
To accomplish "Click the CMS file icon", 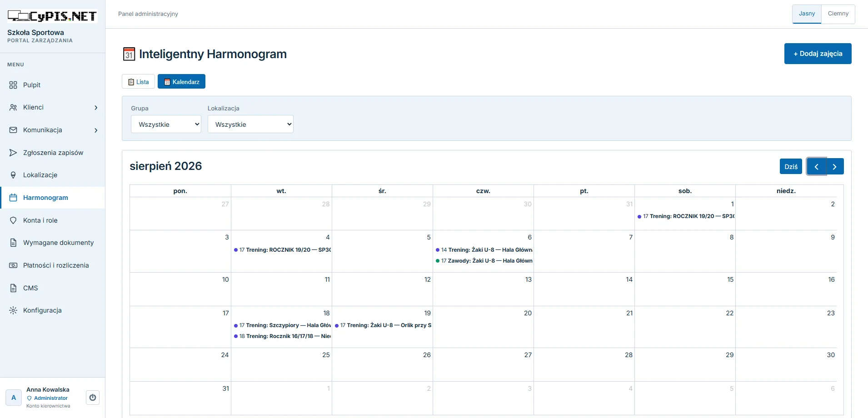I will 13,288.
